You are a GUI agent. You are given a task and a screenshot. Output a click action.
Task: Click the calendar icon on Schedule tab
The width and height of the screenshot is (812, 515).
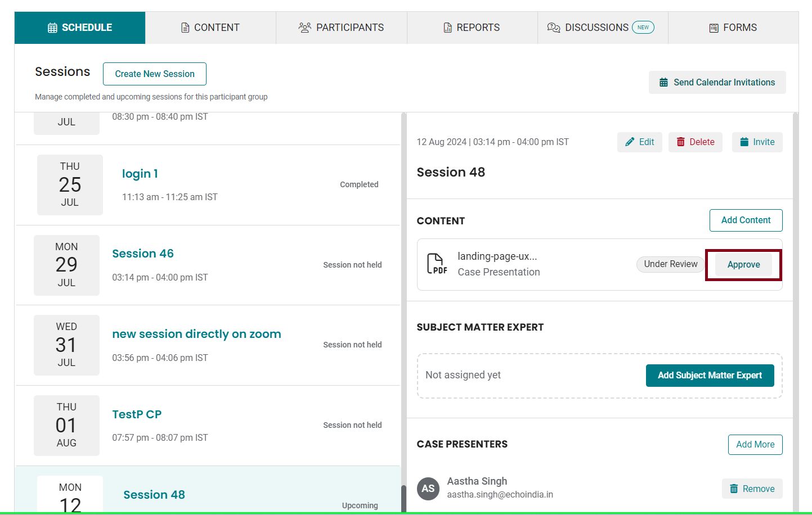52,28
